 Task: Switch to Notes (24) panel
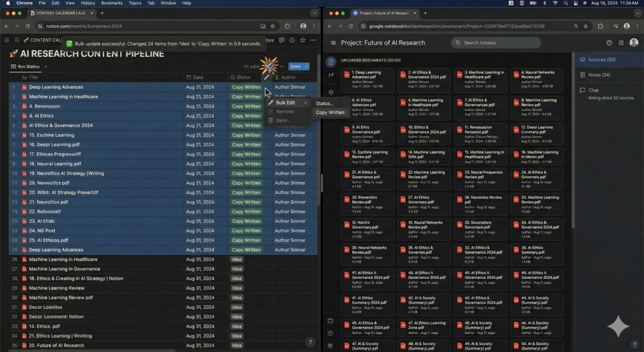(x=599, y=75)
